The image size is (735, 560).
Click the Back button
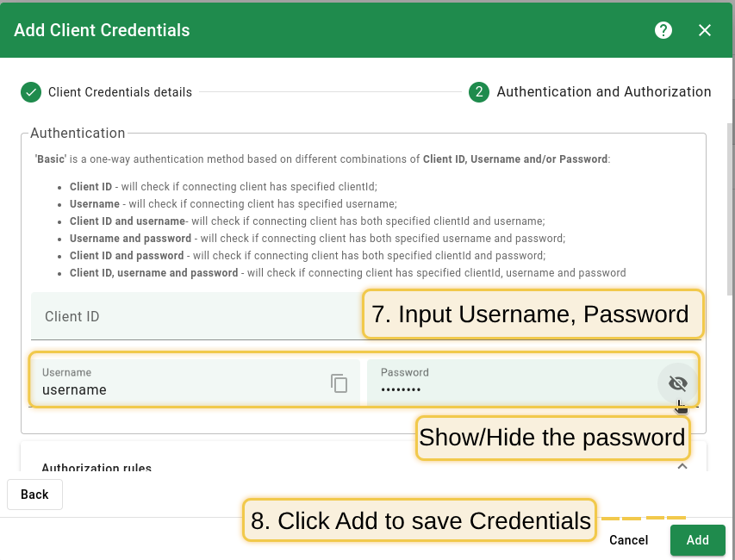point(34,495)
